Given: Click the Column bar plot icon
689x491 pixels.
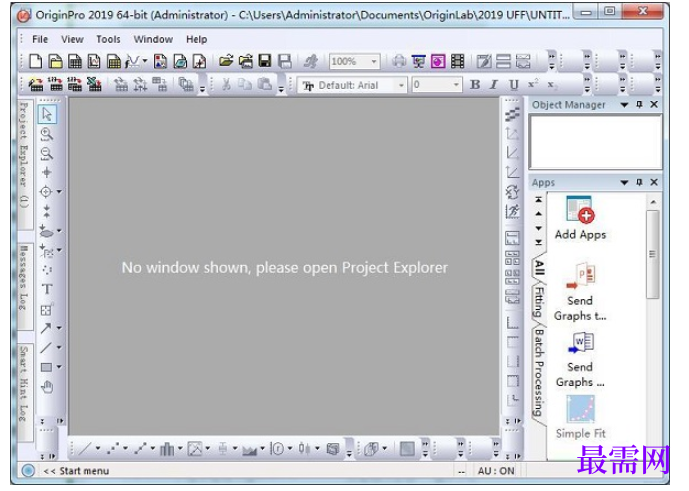Looking at the screenshot, I should tap(167, 449).
